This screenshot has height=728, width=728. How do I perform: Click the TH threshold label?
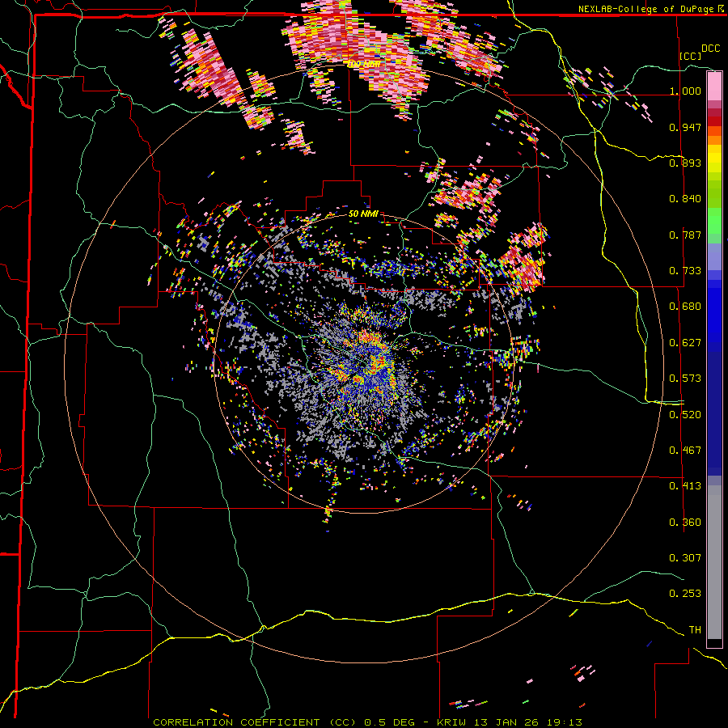pyautogui.click(x=695, y=630)
